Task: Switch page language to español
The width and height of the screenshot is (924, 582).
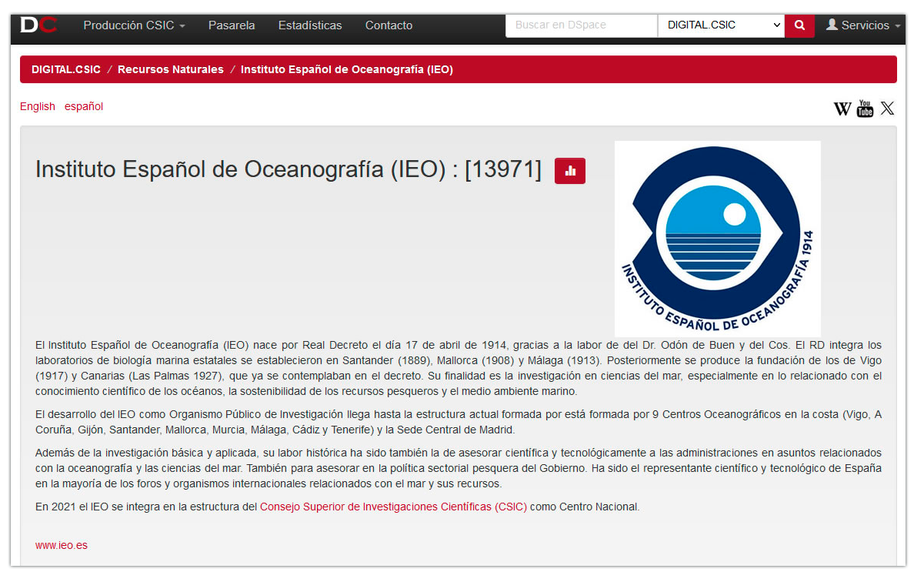Action: (x=83, y=106)
